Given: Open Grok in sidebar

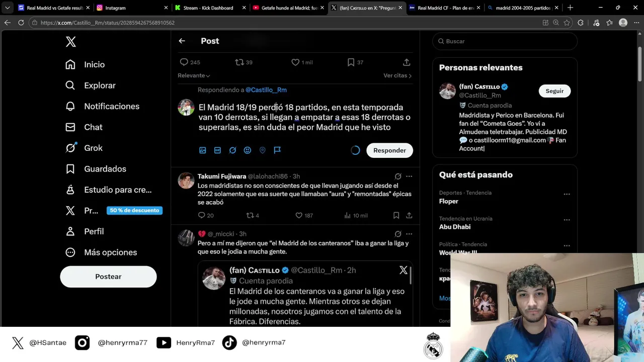Looking at the screenshot, I should [84, 148].
